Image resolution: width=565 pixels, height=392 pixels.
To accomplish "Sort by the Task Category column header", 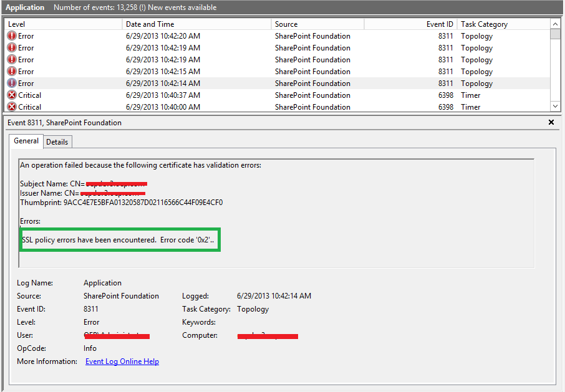I will pyautogui.click(x=503, y=24).
